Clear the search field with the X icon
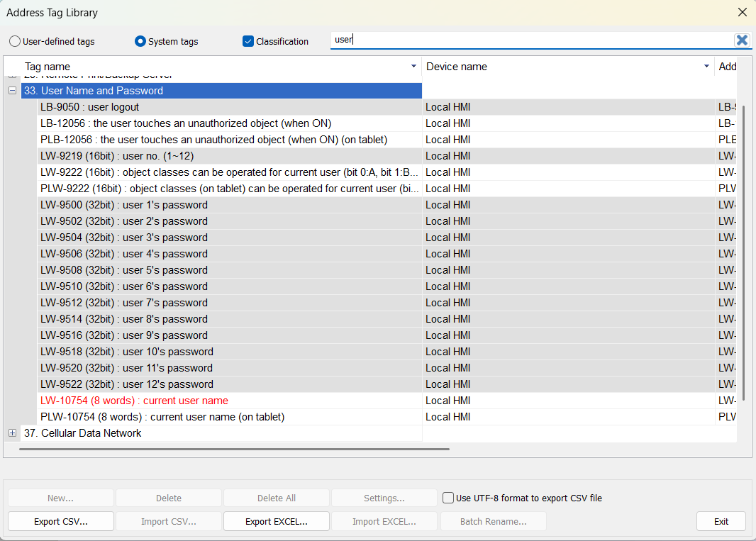This screenshot has width=756, height=541. [742, 40]
